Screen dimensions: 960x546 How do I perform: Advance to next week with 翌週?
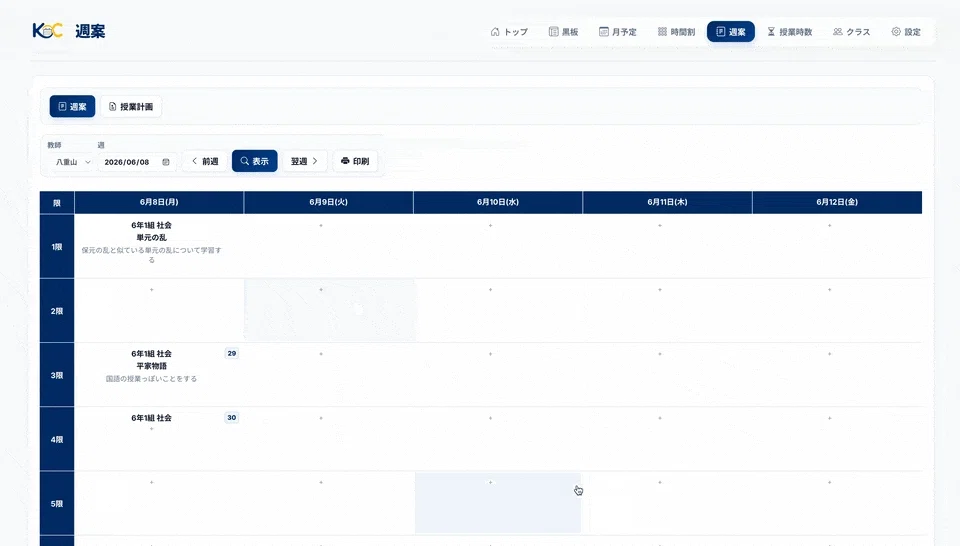pyautogui.click(x=304, y=161)
